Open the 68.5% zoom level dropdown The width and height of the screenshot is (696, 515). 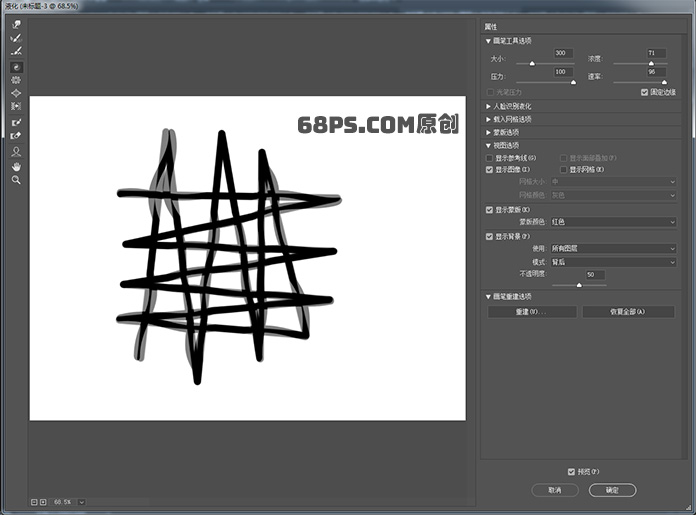click(82, 502)
